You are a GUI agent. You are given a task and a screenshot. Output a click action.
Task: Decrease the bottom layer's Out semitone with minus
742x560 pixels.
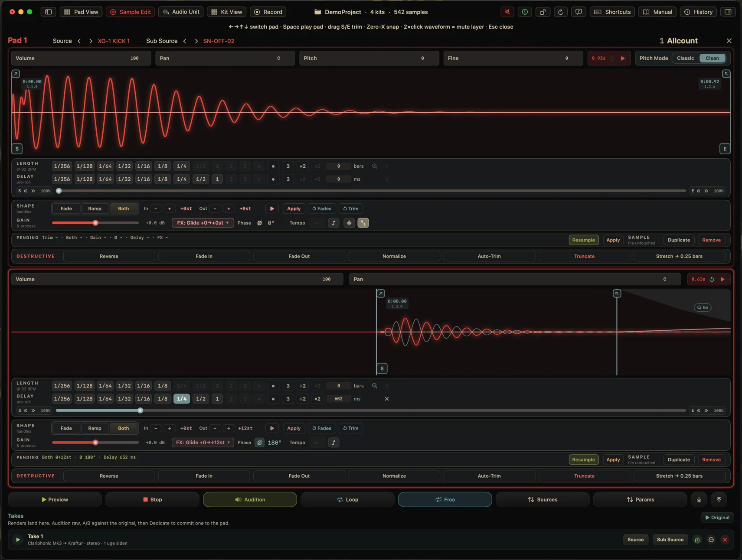click(215, 428)
